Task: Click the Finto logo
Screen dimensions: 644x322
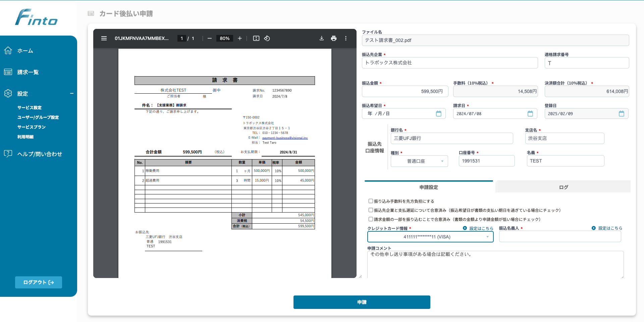Action: click(36, 17)
